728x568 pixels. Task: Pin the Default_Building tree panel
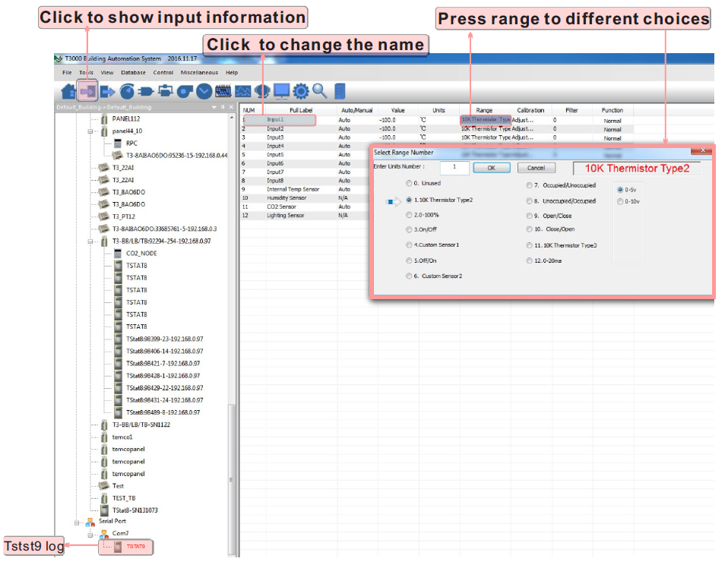pyautogui.click(x=223, y=107)
